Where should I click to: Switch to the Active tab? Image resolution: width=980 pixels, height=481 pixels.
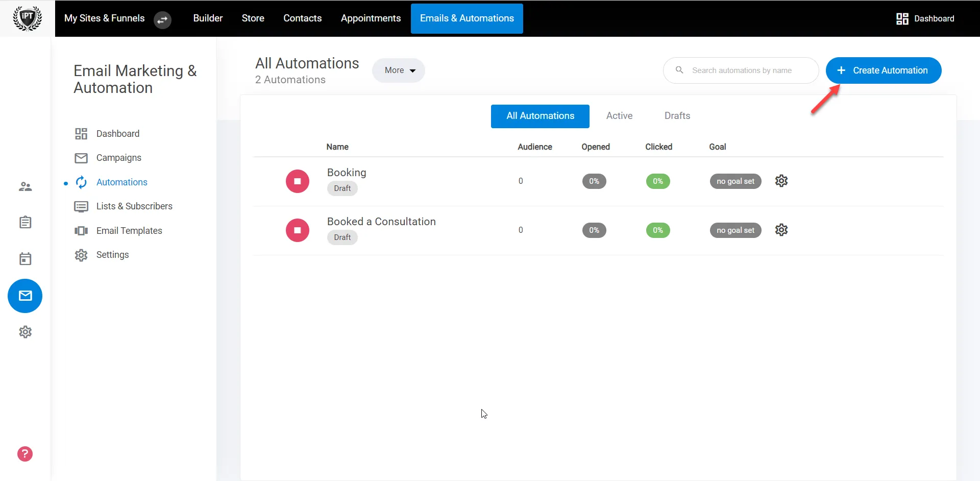click(620, 116)
